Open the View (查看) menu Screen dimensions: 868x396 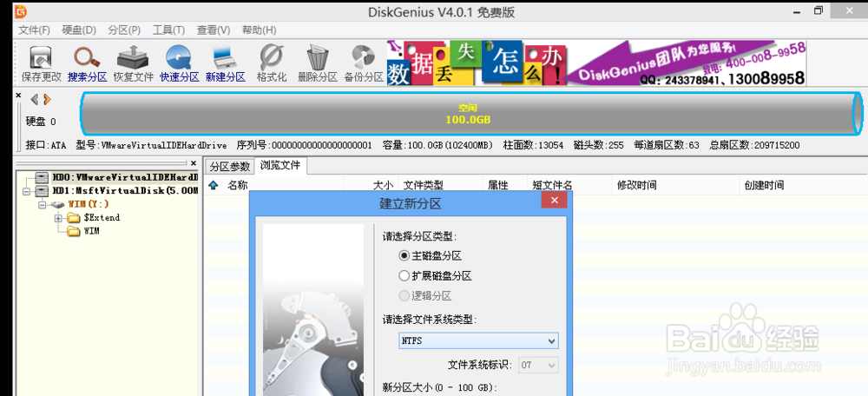214,30
